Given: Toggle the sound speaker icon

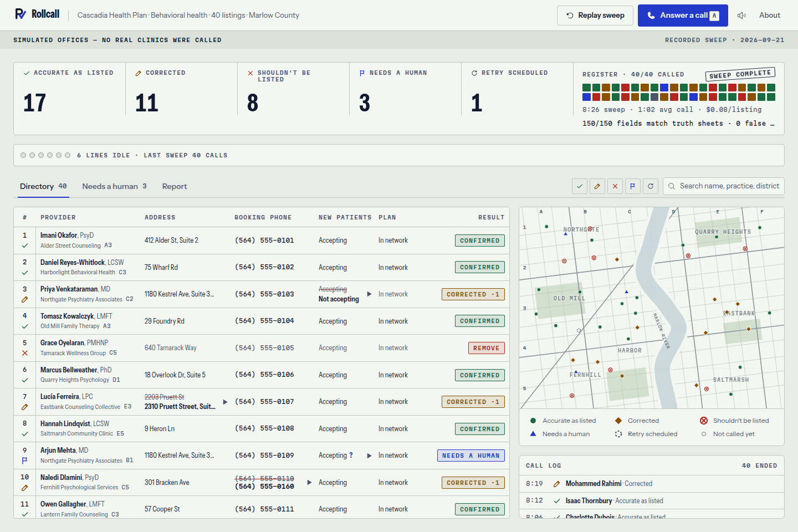Looking at the screenshot, I should tap(741, 16).
